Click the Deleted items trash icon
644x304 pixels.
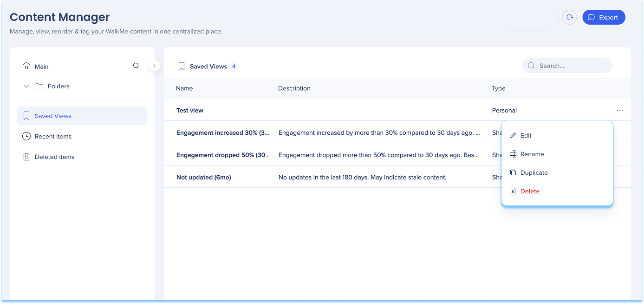[x=26, y=157]
